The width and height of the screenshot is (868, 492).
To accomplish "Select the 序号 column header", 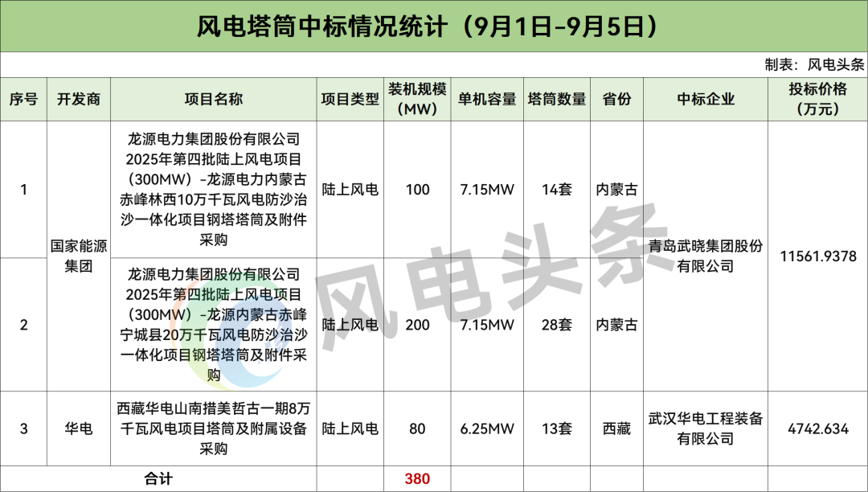I will click(24, 99).
